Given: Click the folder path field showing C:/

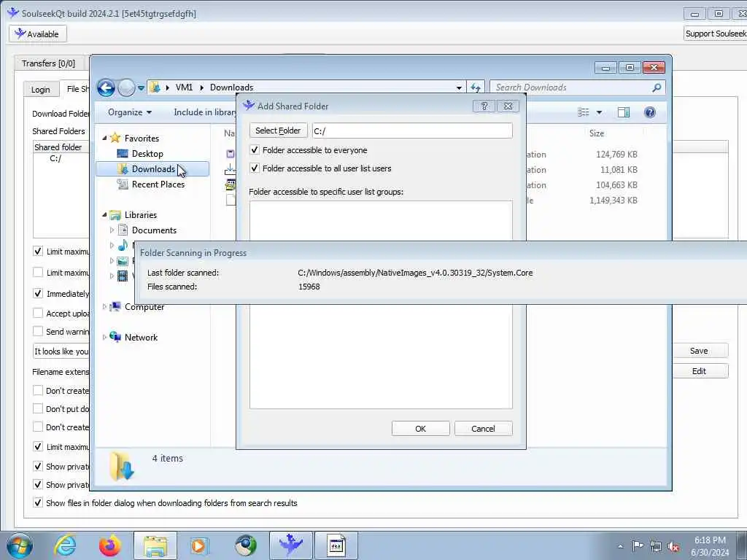Looking at the screenshot, I should pyautogui.click(x=413, y=131).
